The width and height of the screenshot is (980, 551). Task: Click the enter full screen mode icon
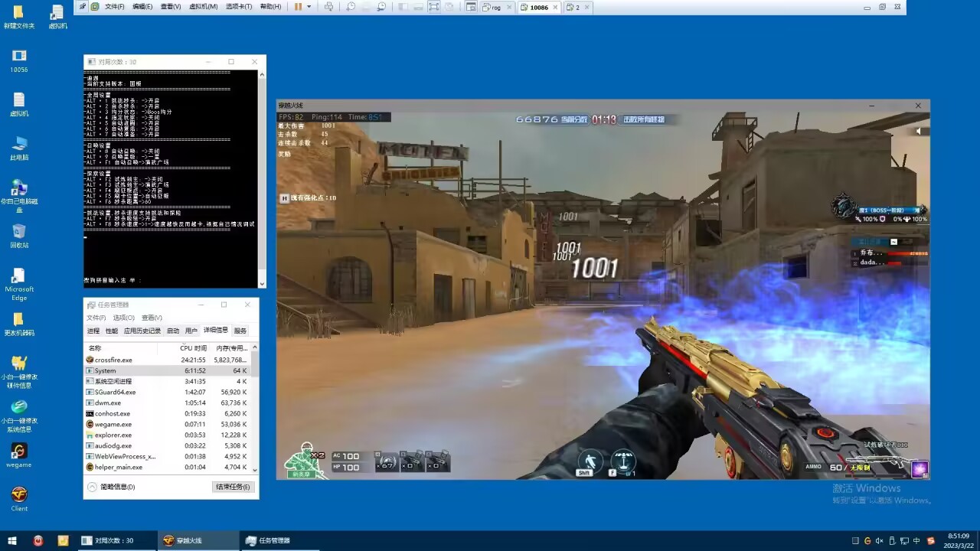click(x=433, y=7)
